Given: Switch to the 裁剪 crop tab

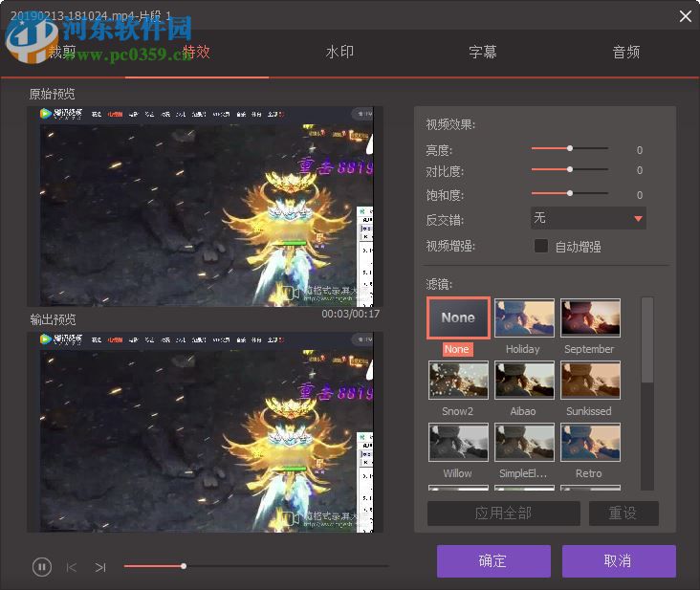Looking at the screenshot, I should [62, 53].
